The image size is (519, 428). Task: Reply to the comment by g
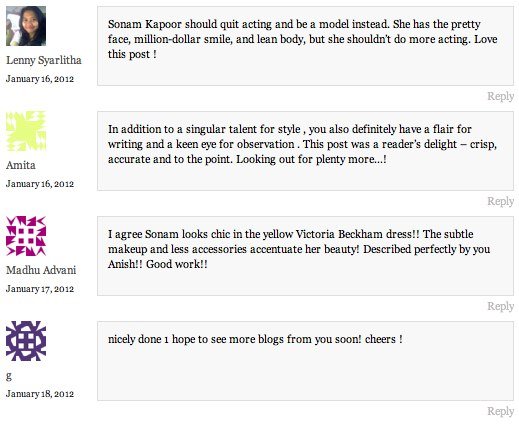[x=500, y=411]
